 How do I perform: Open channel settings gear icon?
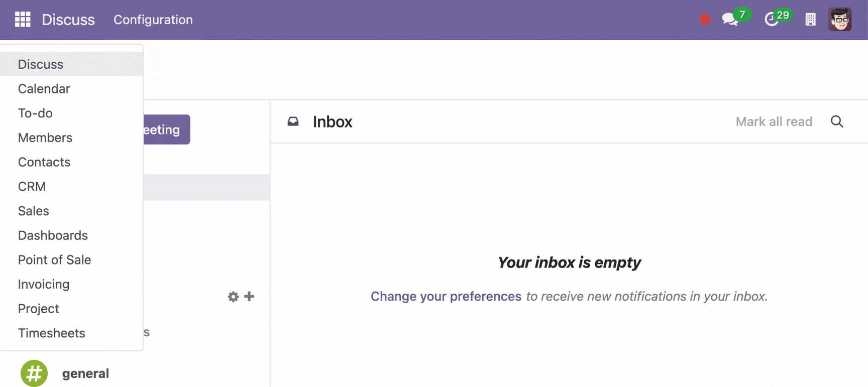233,297
